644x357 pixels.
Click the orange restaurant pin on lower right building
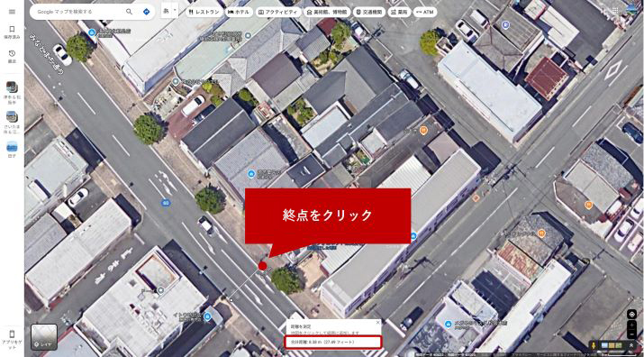(541, 233)
